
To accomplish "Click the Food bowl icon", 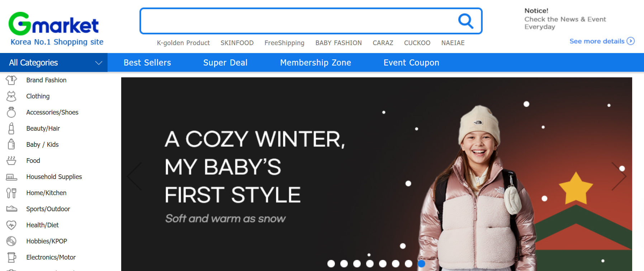I will [x=11, y=161].
